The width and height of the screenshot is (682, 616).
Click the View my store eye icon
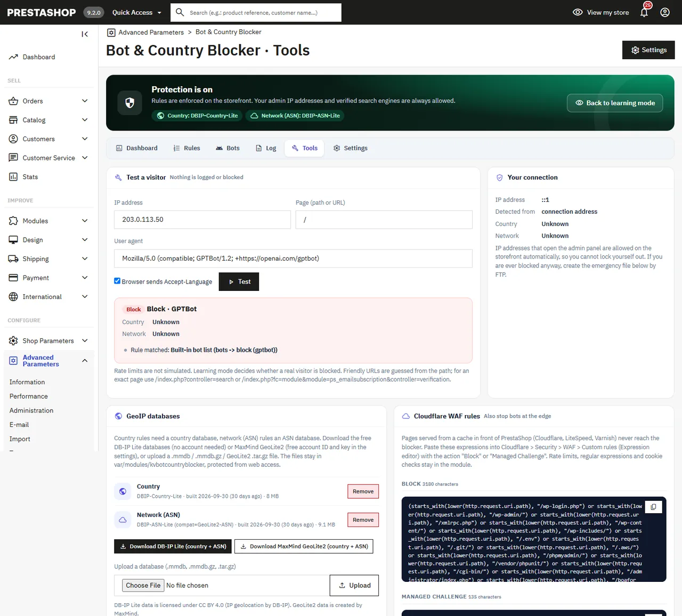[578, 12]
